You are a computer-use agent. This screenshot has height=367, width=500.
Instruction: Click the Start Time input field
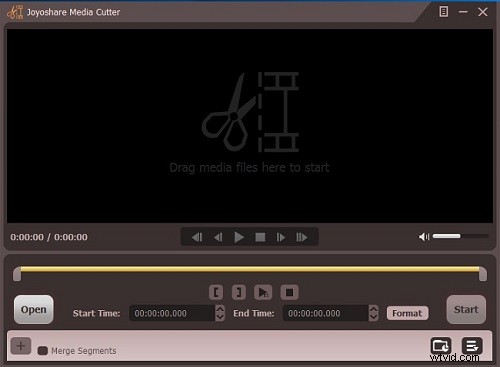pos(172,313)
